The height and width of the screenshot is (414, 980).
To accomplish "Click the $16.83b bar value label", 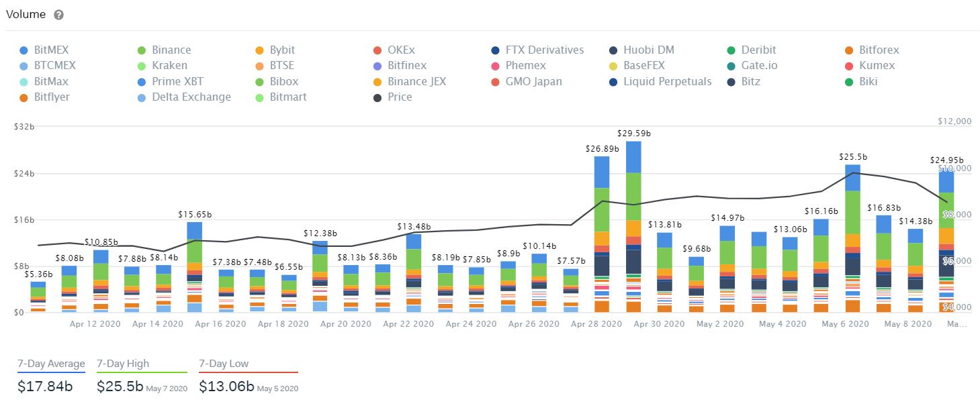I will 884,208.
